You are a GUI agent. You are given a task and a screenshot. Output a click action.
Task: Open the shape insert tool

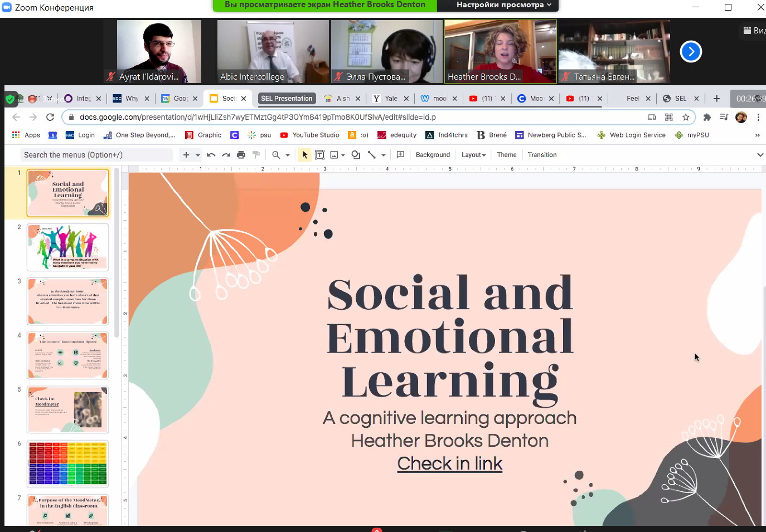356,155
